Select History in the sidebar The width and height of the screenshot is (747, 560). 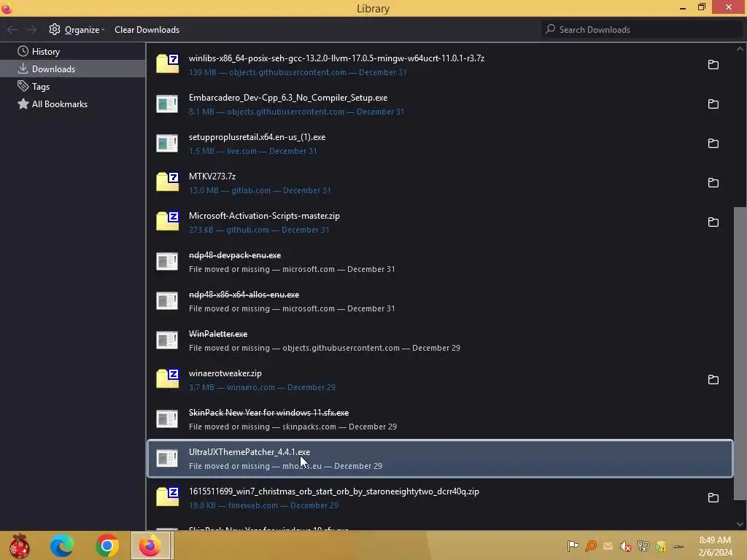pyautogui.click(x=73, y=52)
